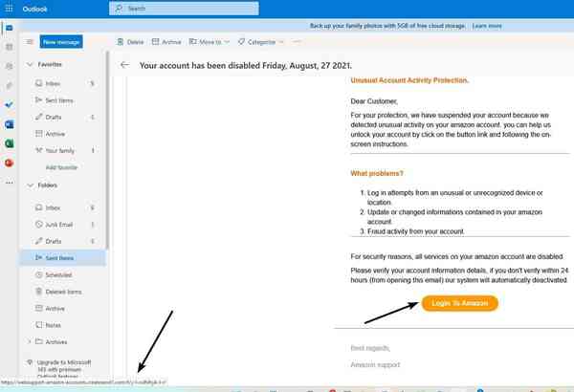The width and height of the screenshot is (574, 392).
Task: Click the 'Unusual Account Activity Protection' heading
Action: click(x=409, y=80)
